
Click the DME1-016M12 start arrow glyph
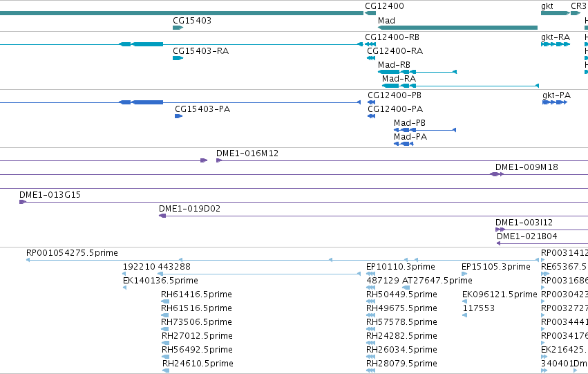[x=219, y=160]
